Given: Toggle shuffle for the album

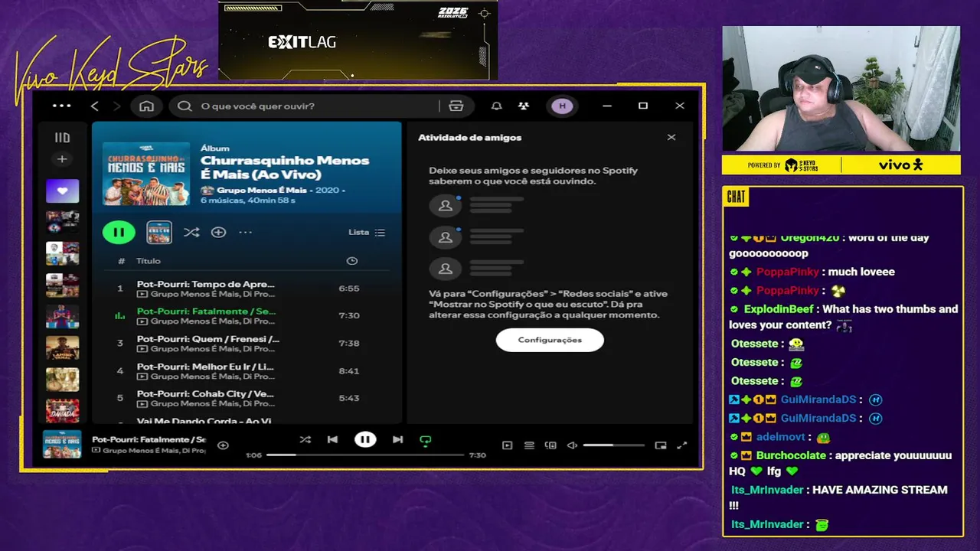Looking at the screenshot, I should click(191, 232).
